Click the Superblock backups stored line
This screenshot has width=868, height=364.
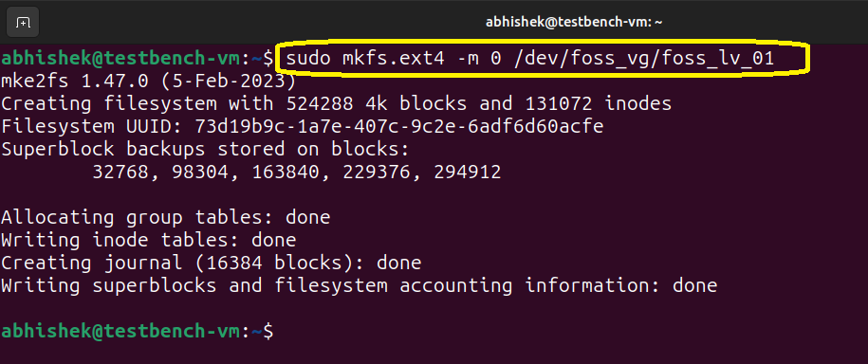[205, 150]
